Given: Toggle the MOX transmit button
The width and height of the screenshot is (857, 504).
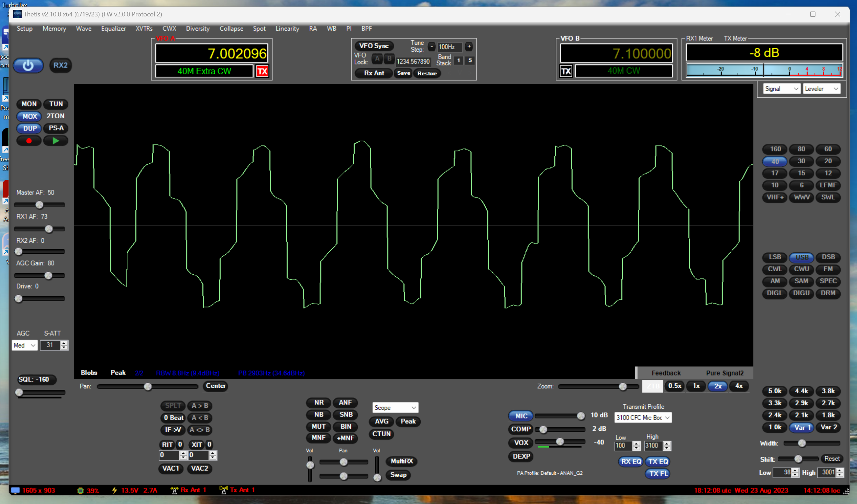Looking at the screenshot, I should (29, 116).
